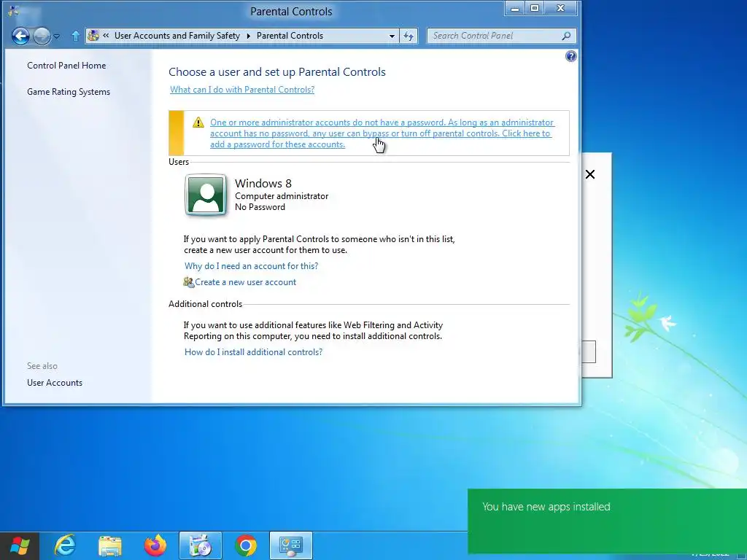Close the dialog behind Parental Controls window

click(x=589, y=174)
